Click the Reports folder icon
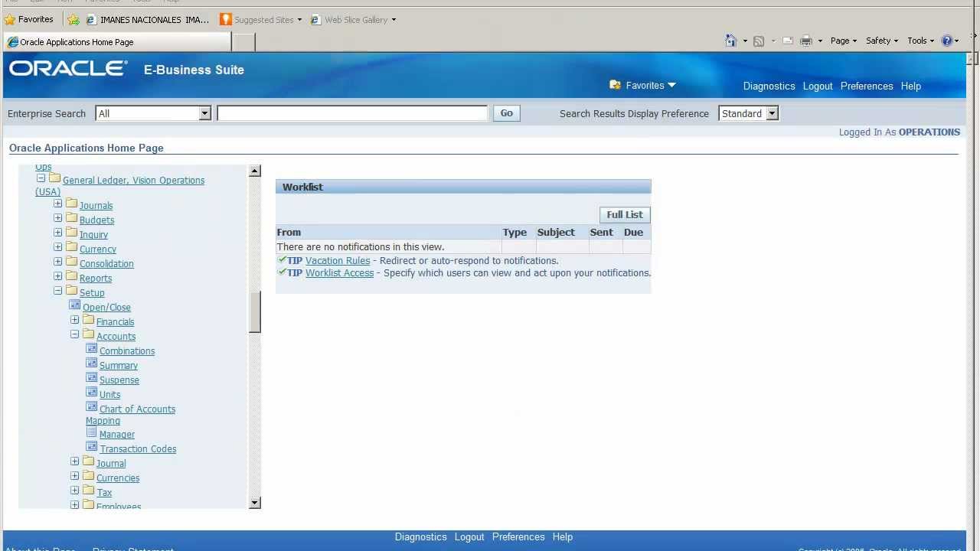 [72, 276]
